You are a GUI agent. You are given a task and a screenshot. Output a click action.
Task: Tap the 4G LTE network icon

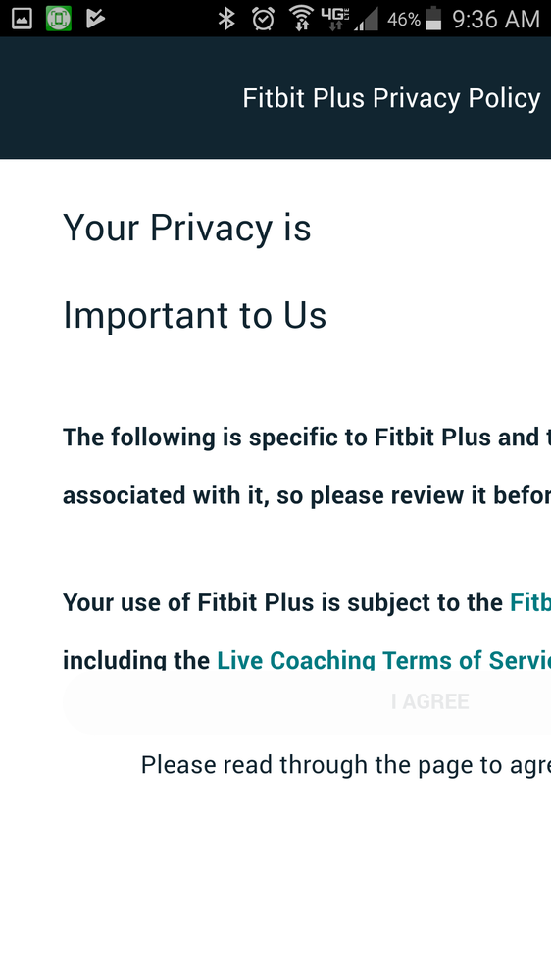tap(335, 19)
